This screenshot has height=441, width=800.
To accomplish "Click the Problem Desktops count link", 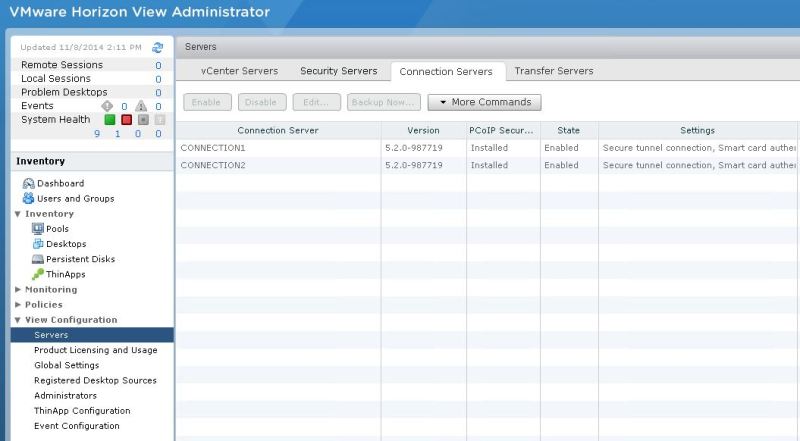I will (158, 93).
